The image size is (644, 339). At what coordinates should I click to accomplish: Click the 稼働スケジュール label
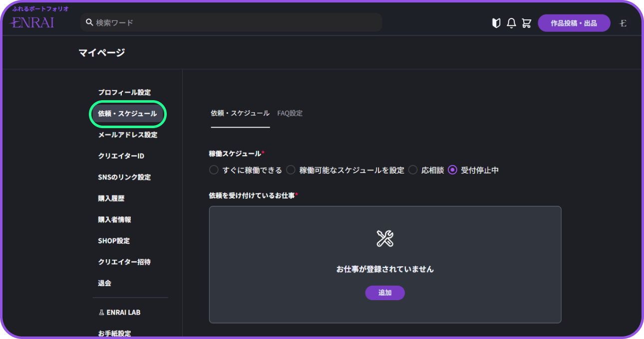(x=235, y=154)
